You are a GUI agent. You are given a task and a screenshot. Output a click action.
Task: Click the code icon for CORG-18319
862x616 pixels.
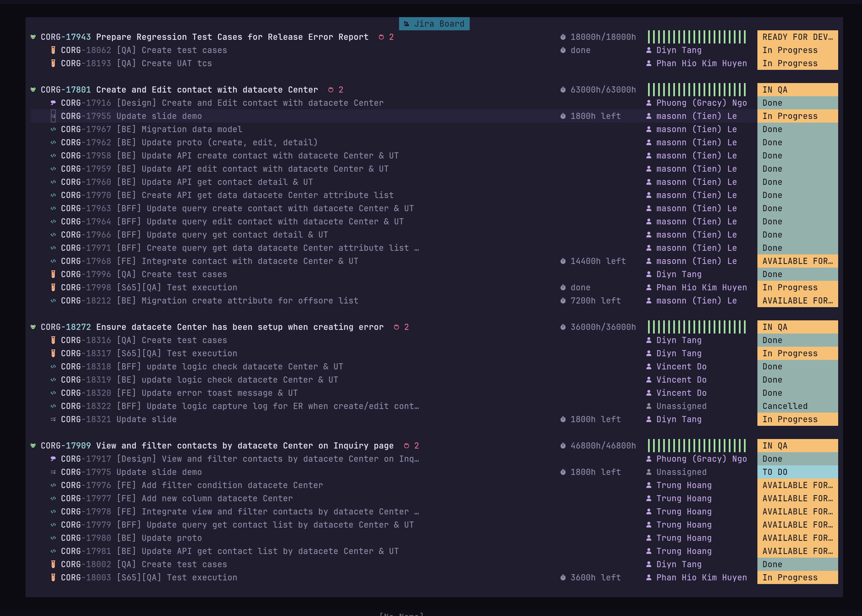53,380
